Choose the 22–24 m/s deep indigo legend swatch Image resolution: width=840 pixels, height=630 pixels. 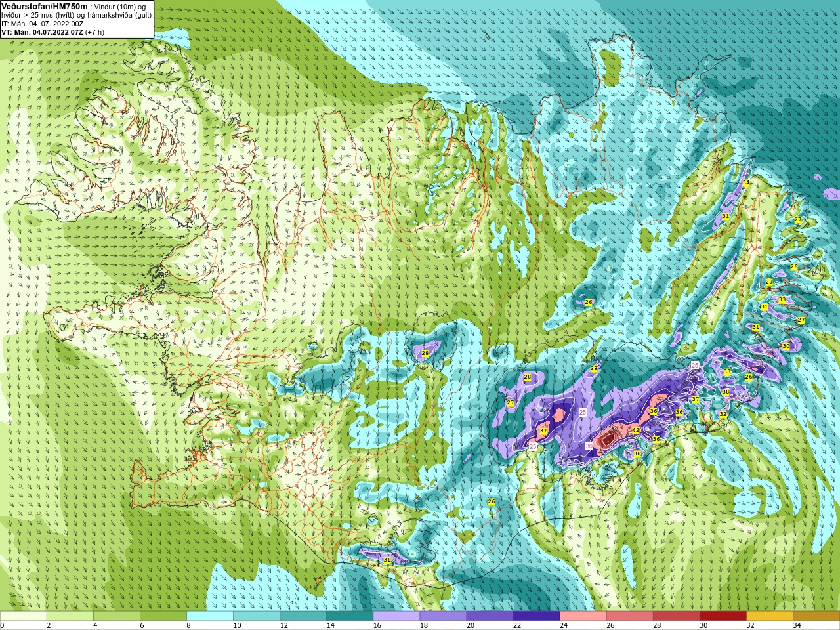[536, 616]
